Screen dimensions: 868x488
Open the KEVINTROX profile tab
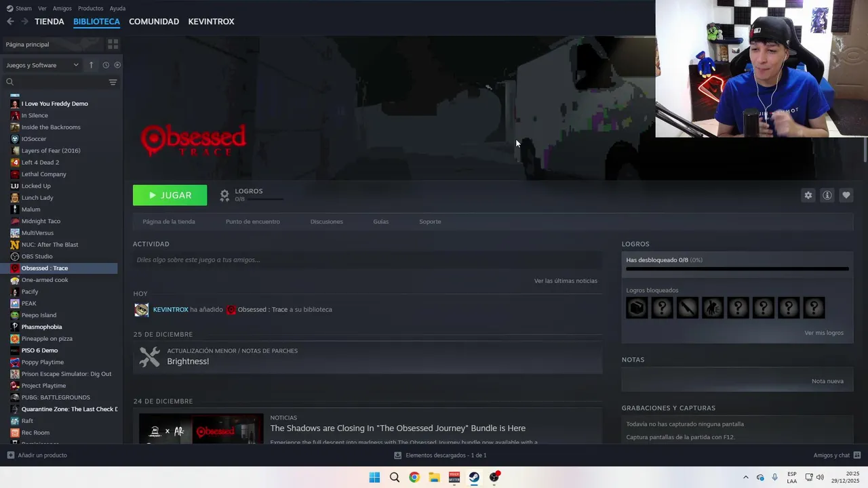pyautogui.click(x=211, y=22)
